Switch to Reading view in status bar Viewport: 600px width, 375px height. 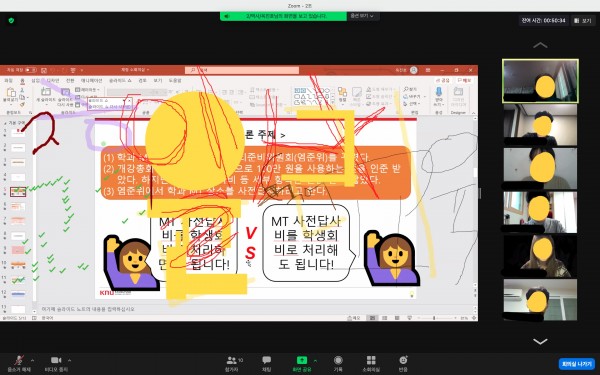click(x=397, y=318)
